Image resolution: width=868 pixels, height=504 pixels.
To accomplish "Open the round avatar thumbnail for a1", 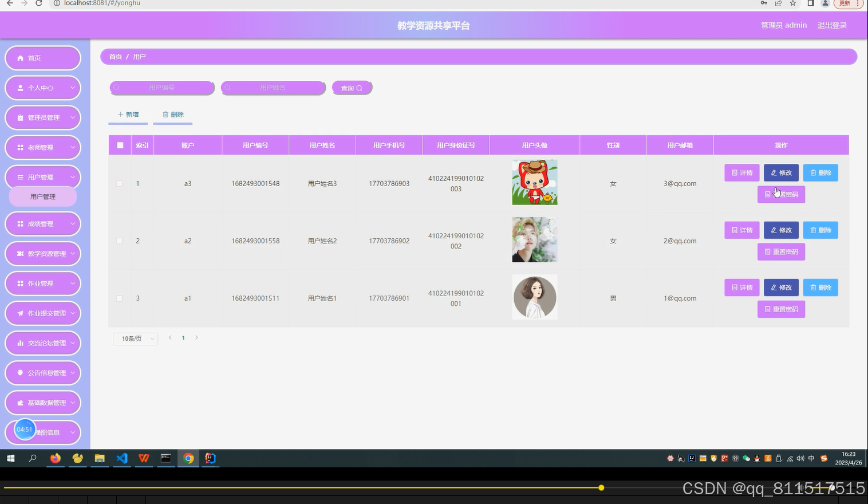I will pos(535,297).
